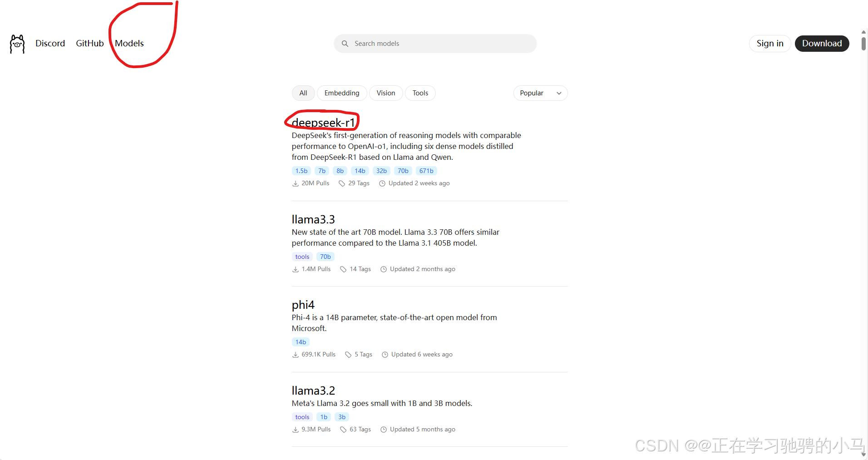Open the GitHub link in the header

tap(90, 44)
